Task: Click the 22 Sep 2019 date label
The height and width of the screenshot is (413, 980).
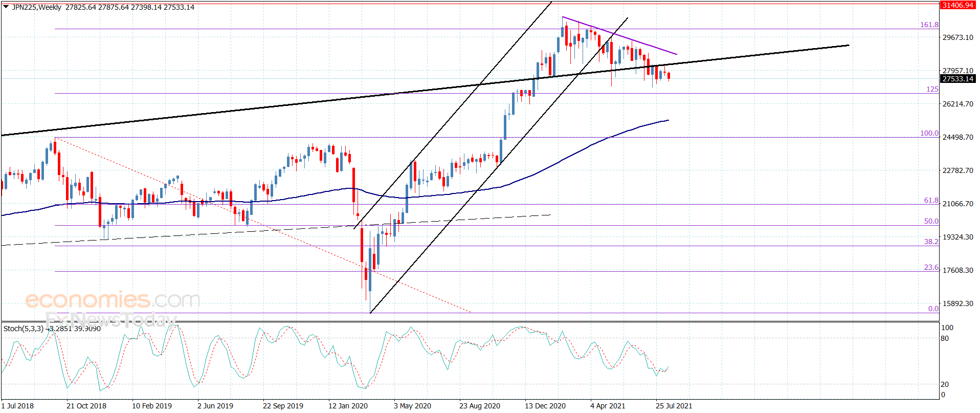Action: (283, 406)
